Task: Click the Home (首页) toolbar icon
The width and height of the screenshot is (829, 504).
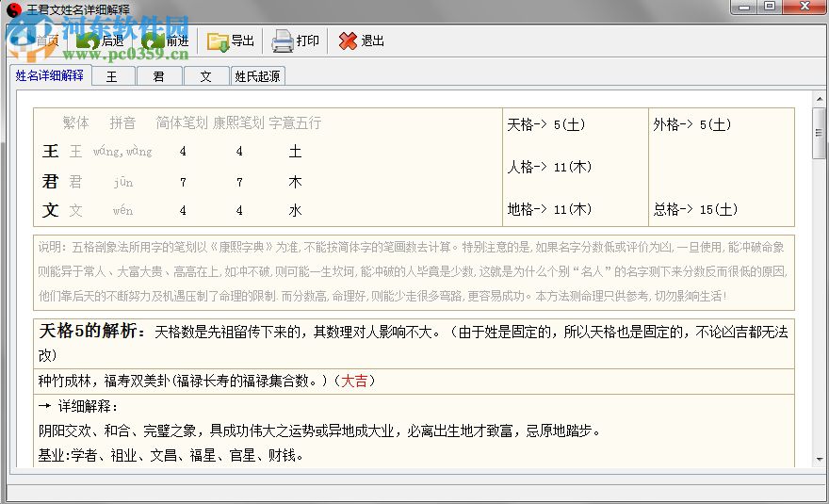Action: [x=23, y=41]
